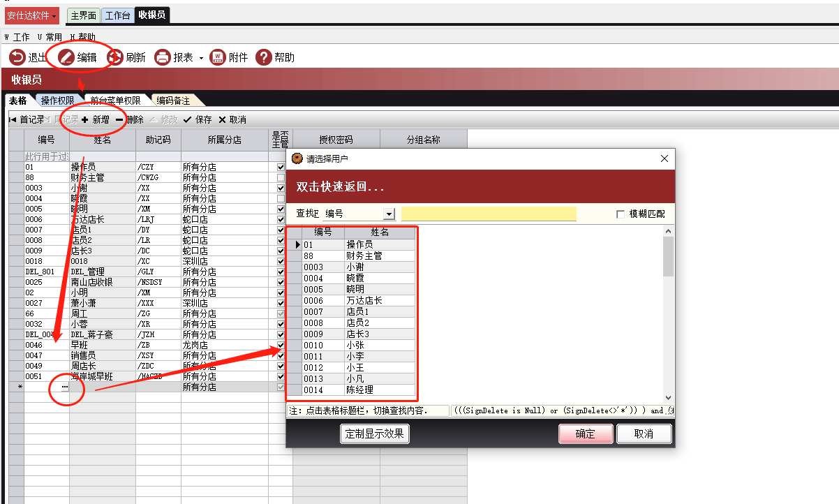Open the W 工作 menu
Screen dimensions: 839x504
coord(17,37)
